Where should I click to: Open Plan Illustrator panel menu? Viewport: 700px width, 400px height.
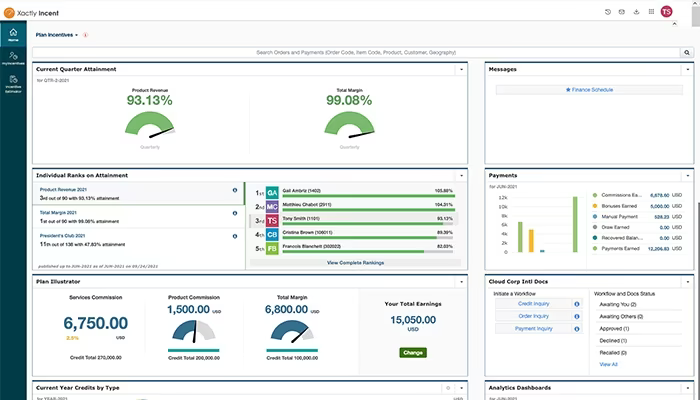pos(461,282)
